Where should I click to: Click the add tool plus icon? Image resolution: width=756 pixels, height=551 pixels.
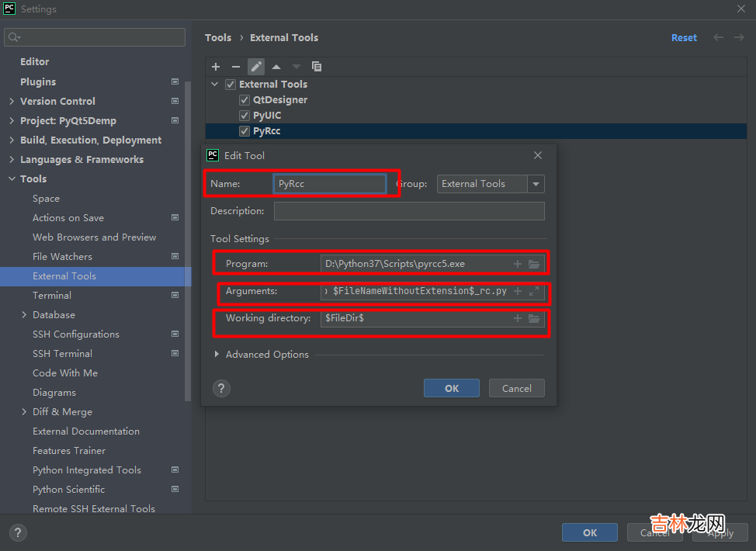coord(216,67)
